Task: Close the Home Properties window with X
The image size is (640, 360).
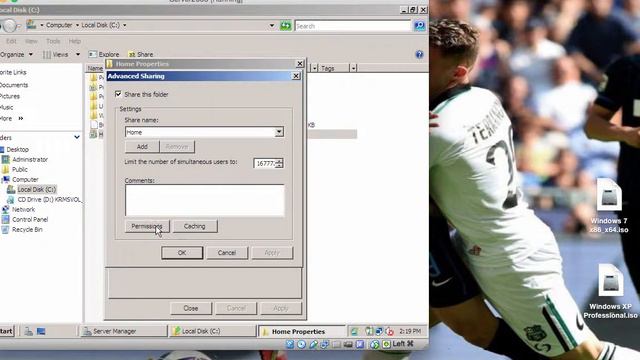Action: pyautogui.click(x=300, y=63)
